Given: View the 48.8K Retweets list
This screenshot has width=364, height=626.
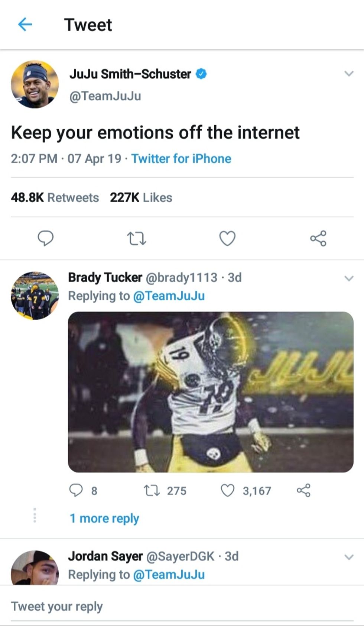Looking at the screenshot, I should click(55, 197).
